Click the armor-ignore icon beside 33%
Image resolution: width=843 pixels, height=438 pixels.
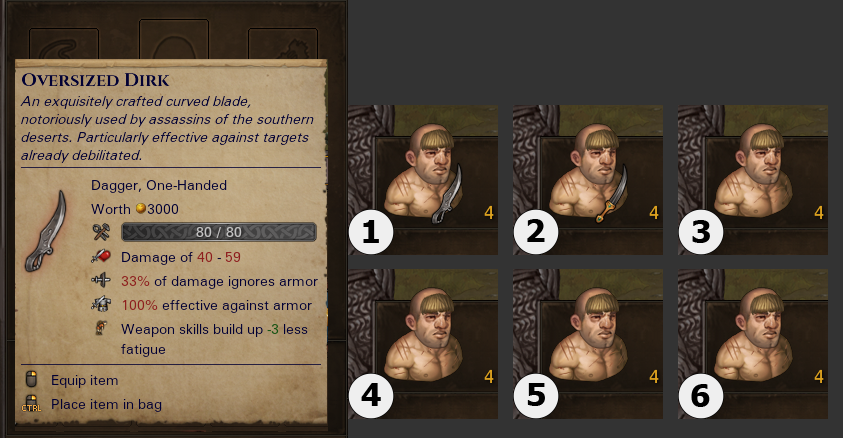101,281
